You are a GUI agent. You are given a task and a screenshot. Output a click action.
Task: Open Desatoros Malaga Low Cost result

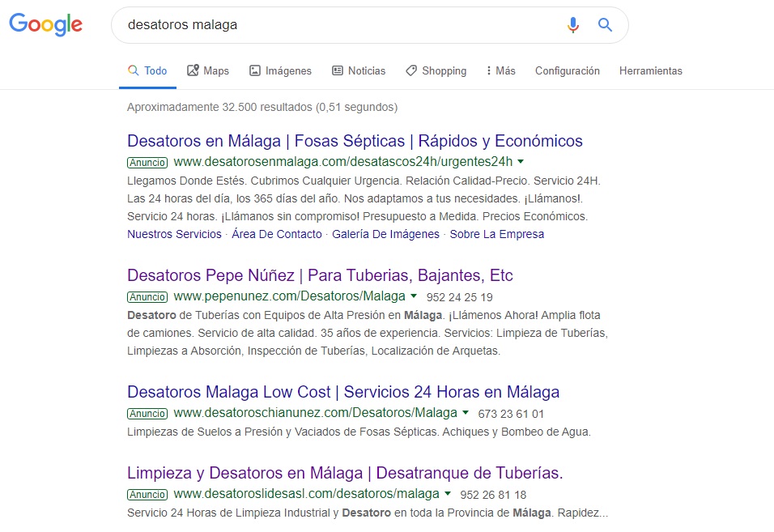click(343, 391)
